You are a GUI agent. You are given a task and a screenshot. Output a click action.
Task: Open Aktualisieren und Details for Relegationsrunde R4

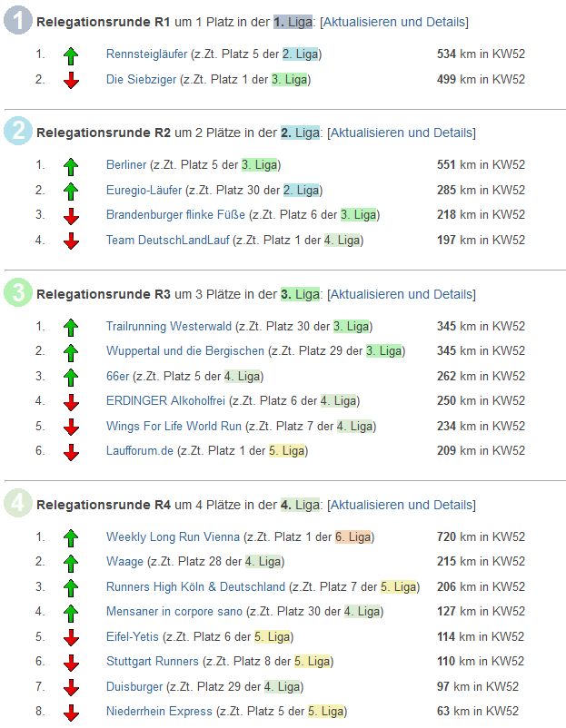pyautogui.click(x=401, y=505)
